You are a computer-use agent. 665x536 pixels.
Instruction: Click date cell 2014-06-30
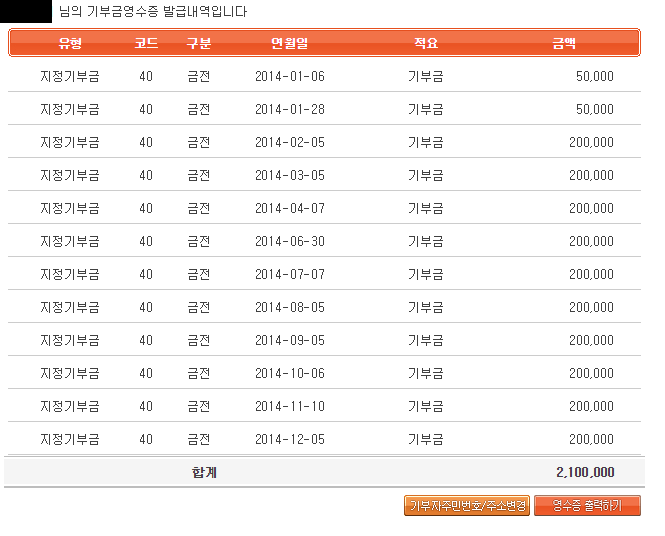[x=290, y=242]
